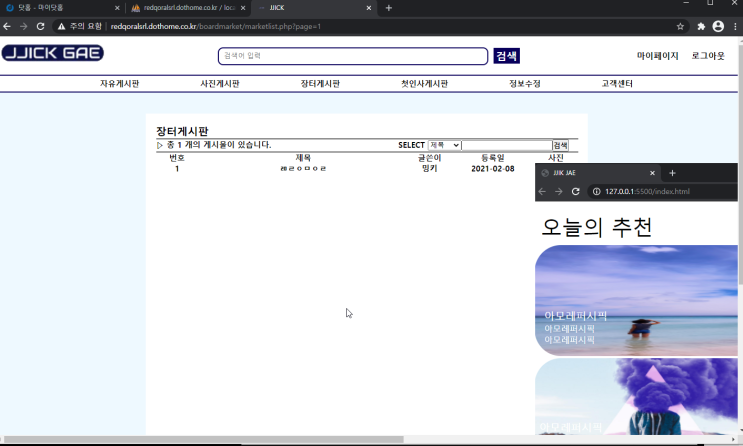Click the 아모레퍼시픽 title on the beach card

pyautogui.click(x=575, y=316)
